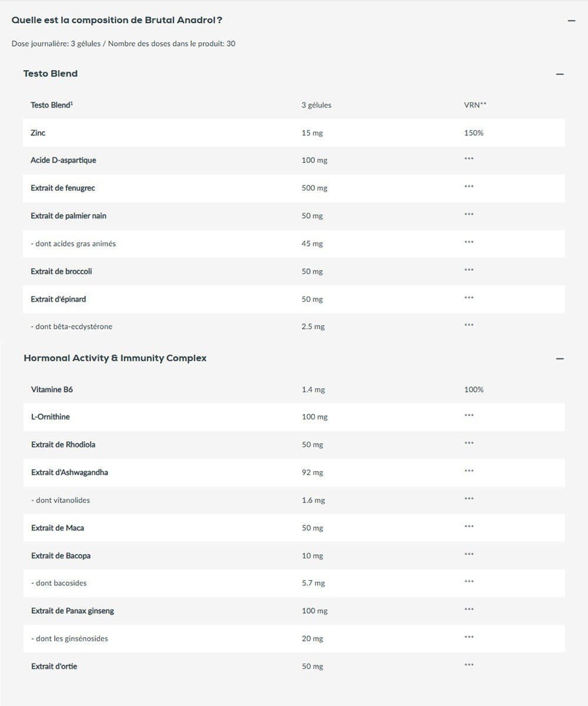The width and height of the screenshot is (588, 706).
Task: Click Hormonal Activity & Immunity Complex title
Action: pos(115,358)
